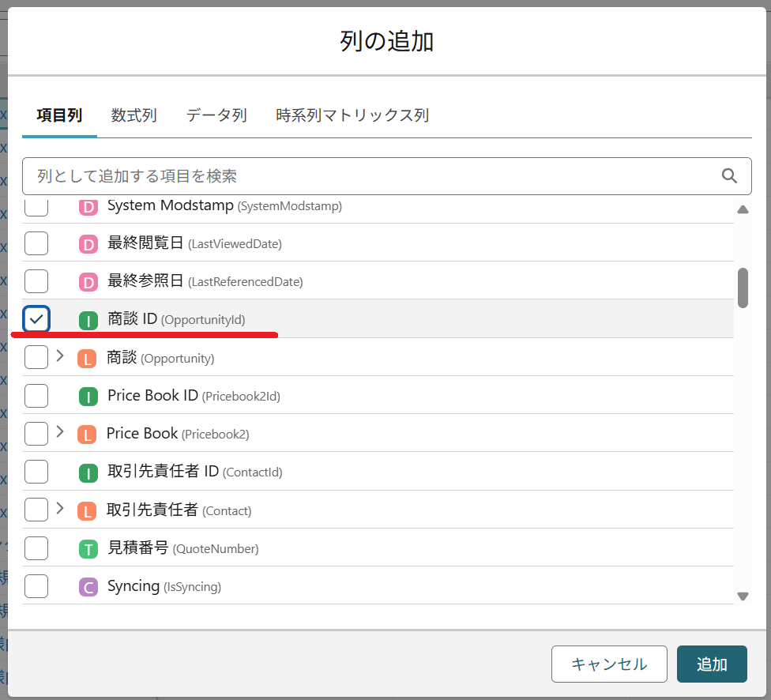Focus the 列として追加する項目を検索 search field
Viewport: 771px width, 700px height.
point(371,175)
